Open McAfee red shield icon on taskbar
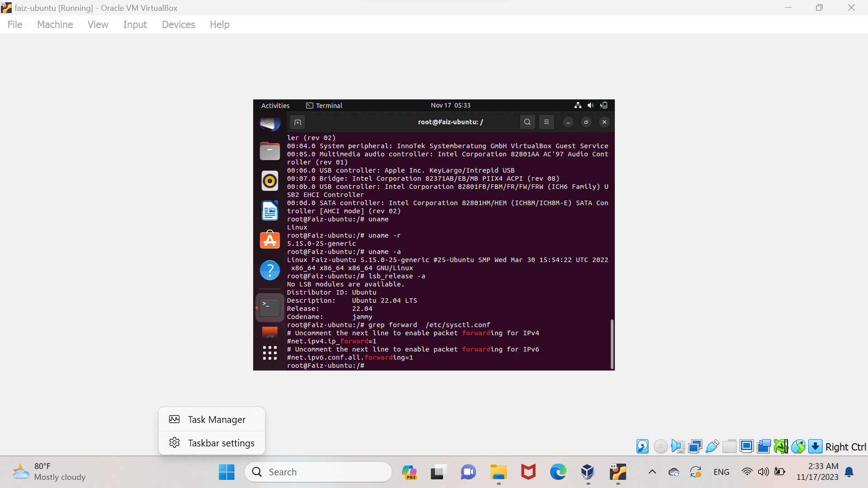This screenshot has height=488, width=868. pyautogui.click(x=528, y=472)
